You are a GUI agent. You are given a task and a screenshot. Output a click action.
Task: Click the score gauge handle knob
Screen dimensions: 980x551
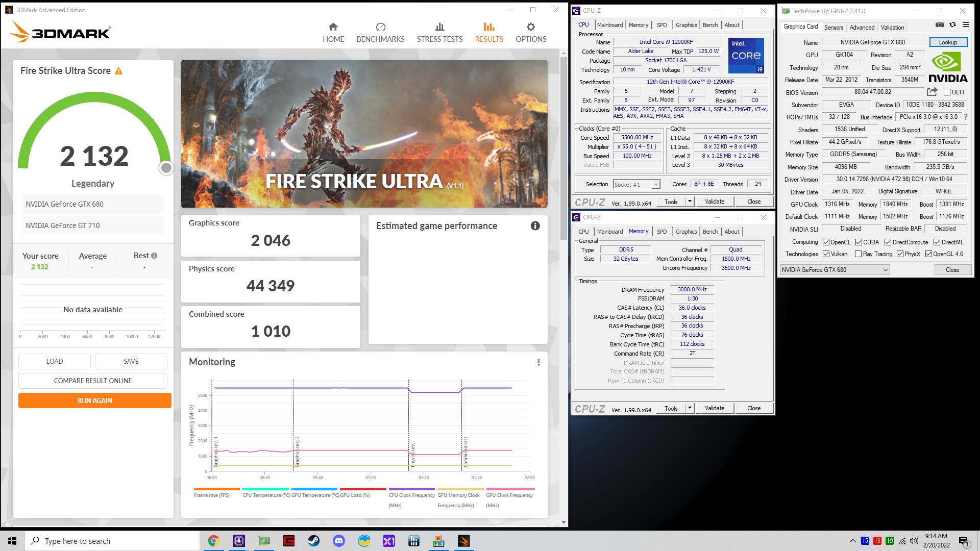coord(166,168)
